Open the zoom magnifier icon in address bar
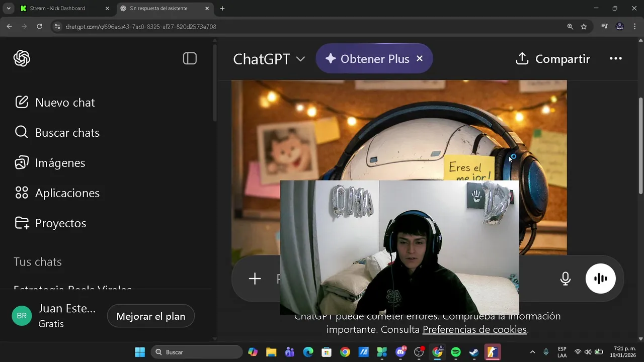644x362 pixels. click(x=570, y=27)
